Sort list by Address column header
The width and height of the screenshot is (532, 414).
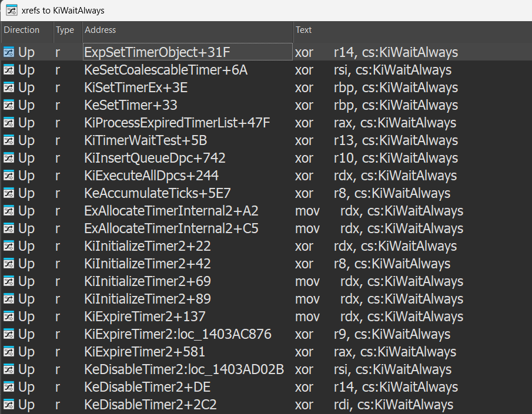click(101, 30)
